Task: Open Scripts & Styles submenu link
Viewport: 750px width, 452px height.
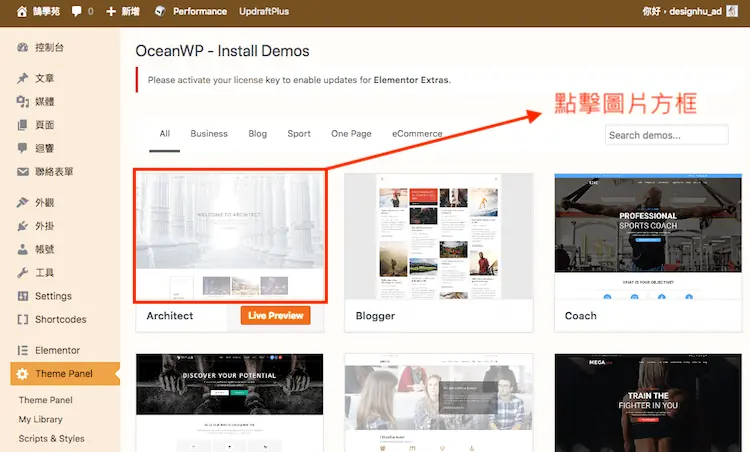Action: (x=52, y=439)
